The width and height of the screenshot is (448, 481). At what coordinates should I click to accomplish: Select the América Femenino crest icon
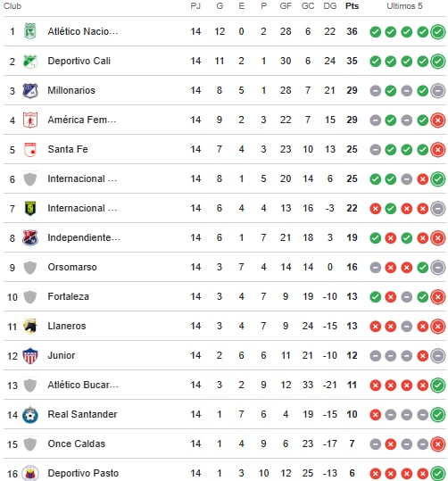click(30, 120)
